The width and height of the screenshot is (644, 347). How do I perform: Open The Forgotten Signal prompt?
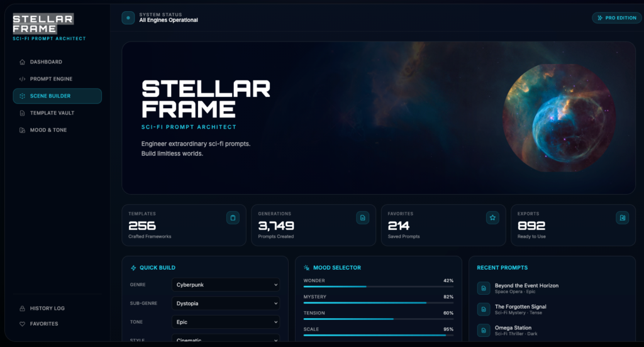point(552,309)
